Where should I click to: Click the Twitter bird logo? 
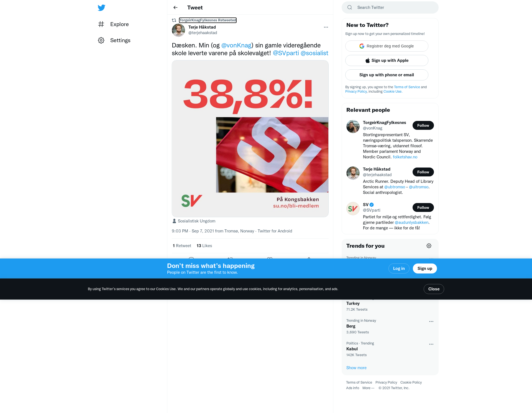tap(101, 7)
